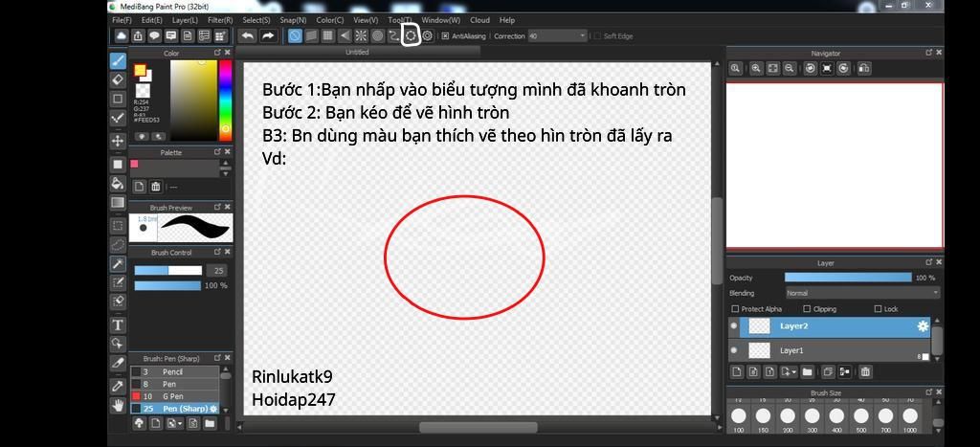This screenshot has height=447, width=980.
Task: Open the Snap menu
Action: 293,20
